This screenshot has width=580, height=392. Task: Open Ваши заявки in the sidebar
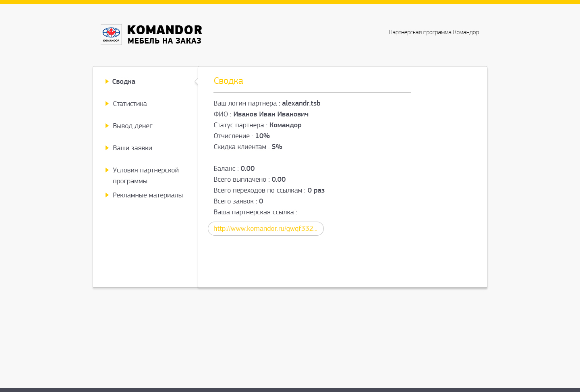click(133, 148)
